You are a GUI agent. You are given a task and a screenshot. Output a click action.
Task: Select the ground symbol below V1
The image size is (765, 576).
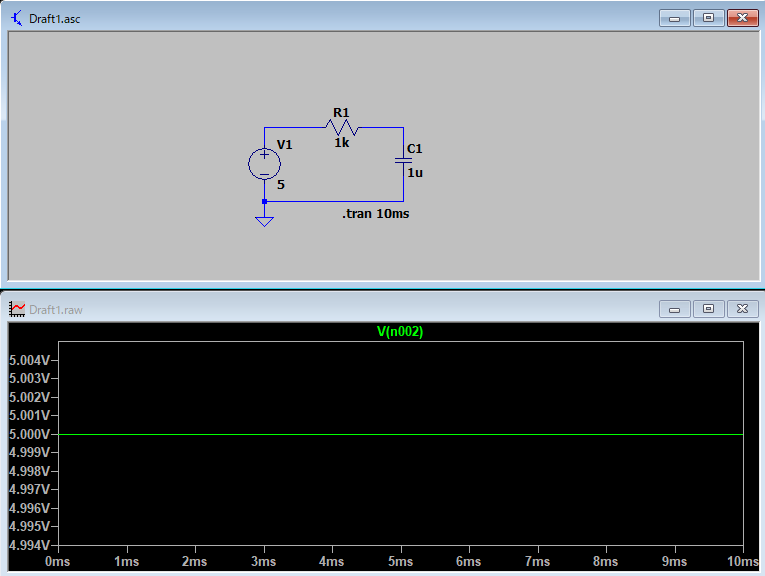point(264,219)
